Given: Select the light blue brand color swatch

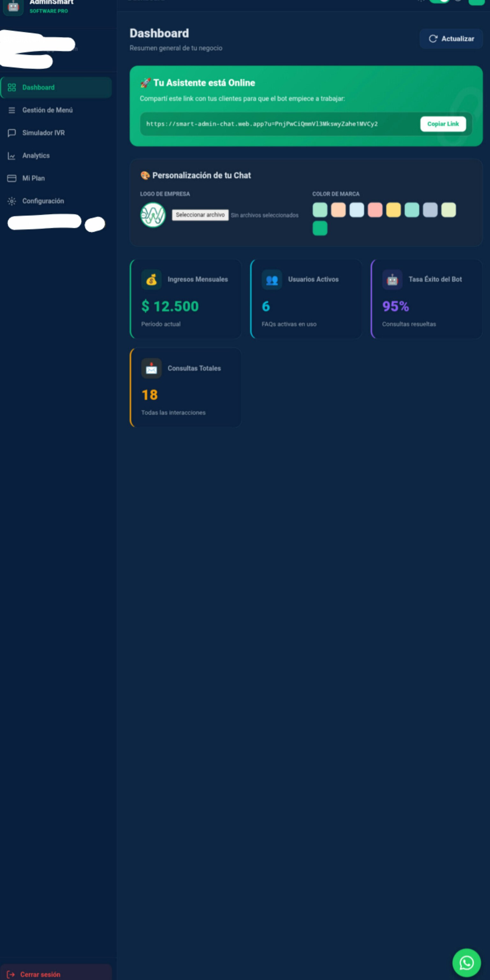Looking at the screenshot, I should (356, 210).
